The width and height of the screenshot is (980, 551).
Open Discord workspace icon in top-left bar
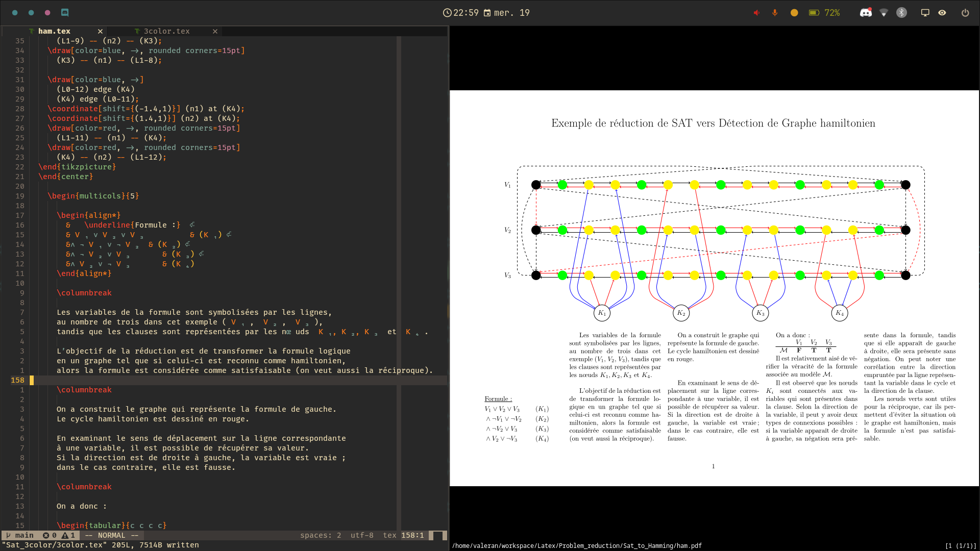65,12
